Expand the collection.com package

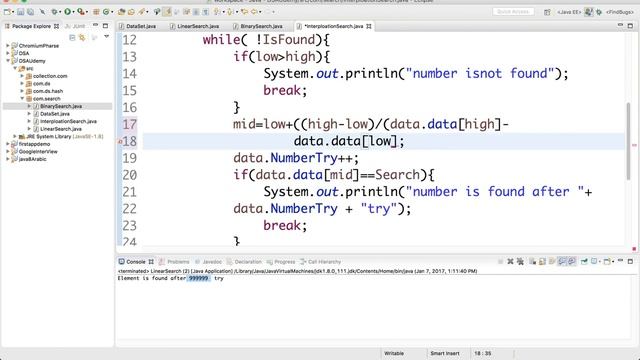click(22, 76)
